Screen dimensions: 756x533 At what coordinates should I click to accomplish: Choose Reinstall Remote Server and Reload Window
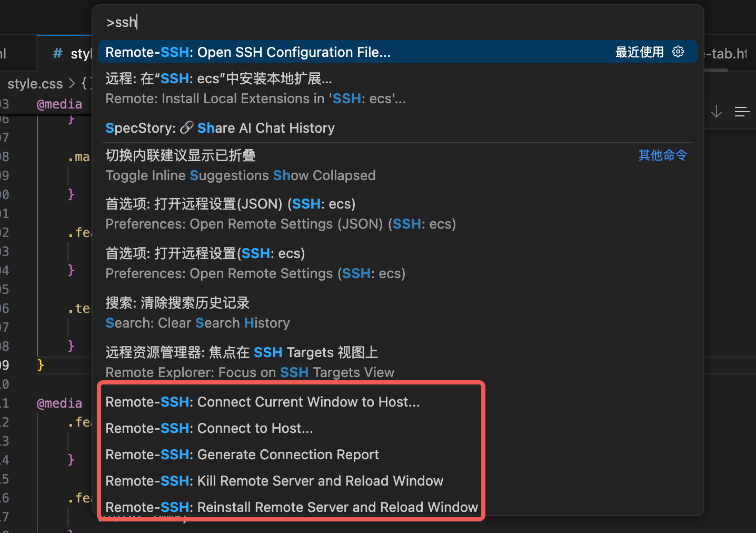(x=397, y=506)
